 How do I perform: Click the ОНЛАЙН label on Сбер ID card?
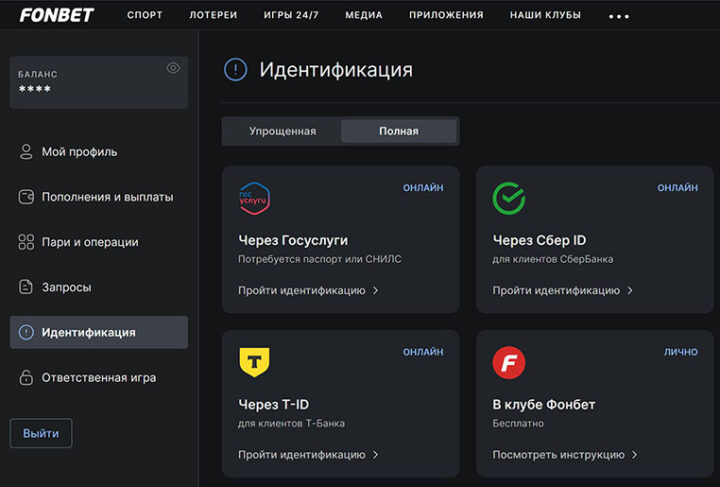pyautogui.click(x=677, y=188)
